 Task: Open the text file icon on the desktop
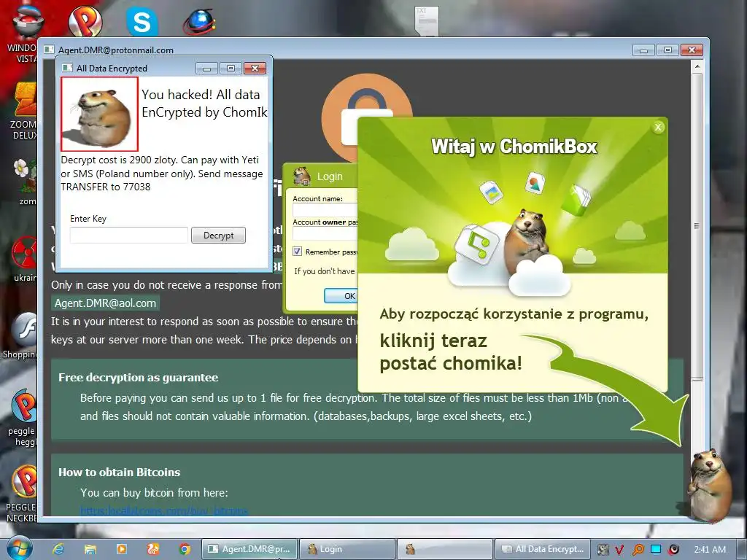point(427,20)
